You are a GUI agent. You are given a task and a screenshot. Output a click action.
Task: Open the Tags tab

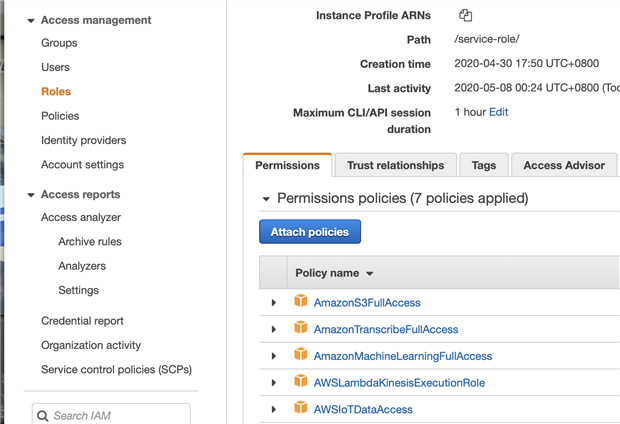[484, 165]
